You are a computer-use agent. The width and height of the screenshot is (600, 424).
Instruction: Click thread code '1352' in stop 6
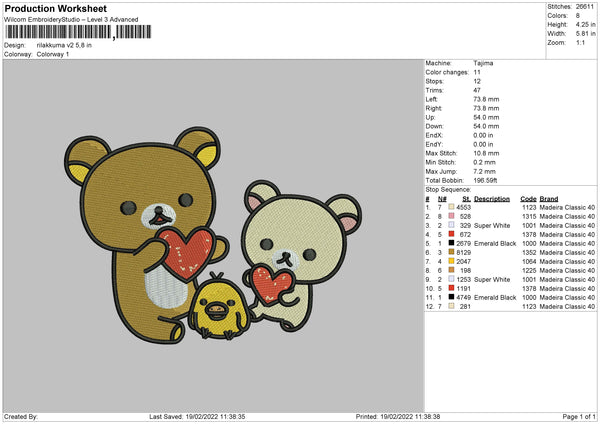click(529, 252)
